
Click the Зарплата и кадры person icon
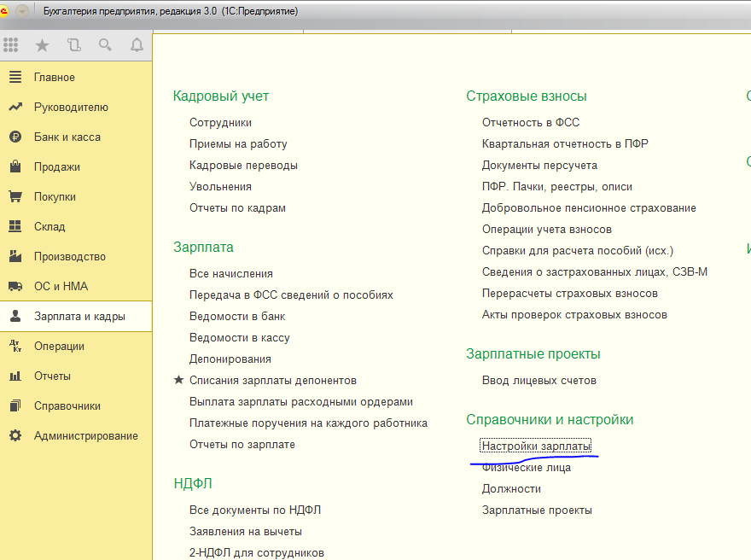[15, 316]
